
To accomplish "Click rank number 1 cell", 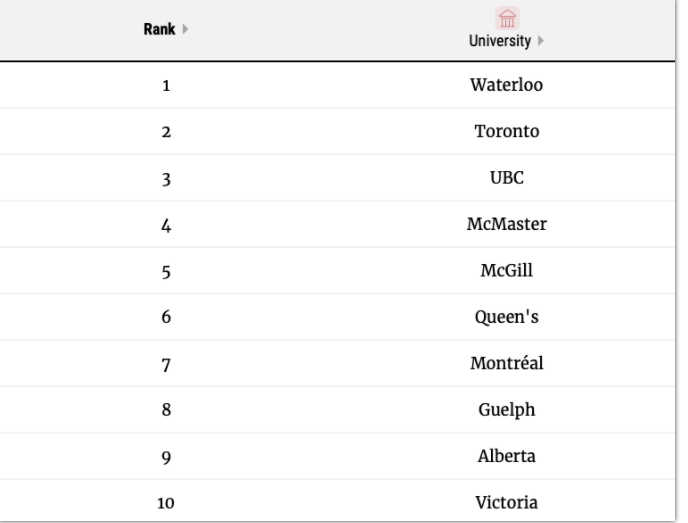I will click(166, 85).
